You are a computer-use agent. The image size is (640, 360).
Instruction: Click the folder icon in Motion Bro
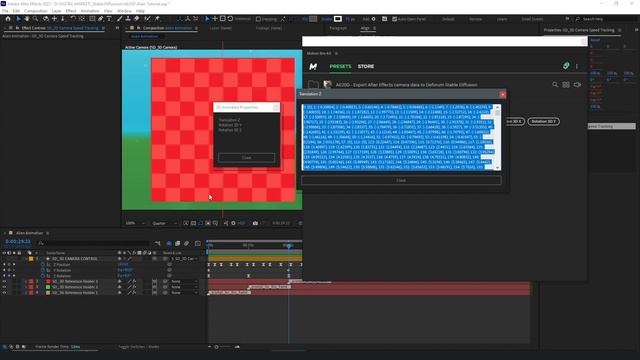pos(313,84)
